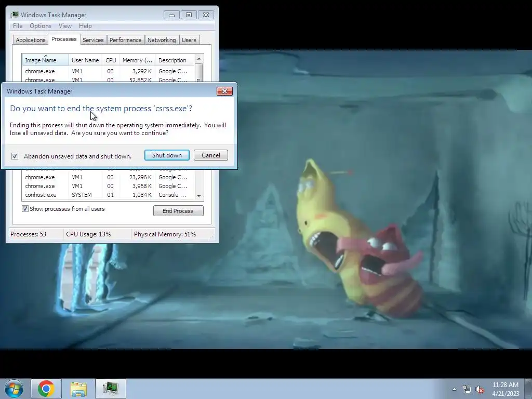Click the Processes: 53 status entry
The height and width of the screenshot is (399, 532).
point(28,234)
